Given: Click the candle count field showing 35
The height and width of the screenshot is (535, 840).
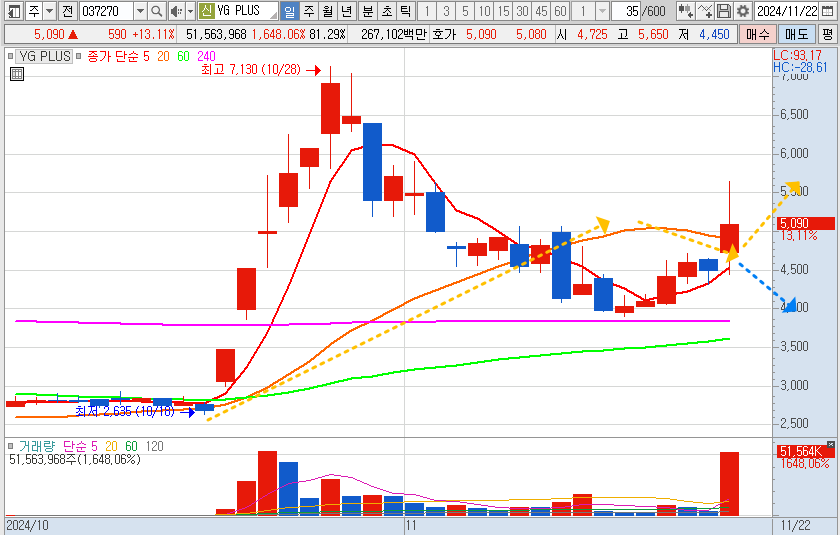Looking at the screenshot, I should coord(627,11).
